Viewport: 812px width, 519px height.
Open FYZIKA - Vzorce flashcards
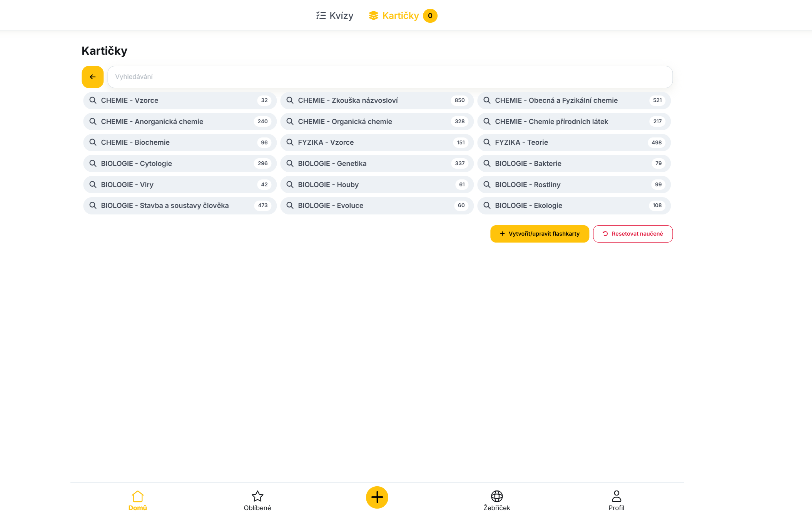377,142
